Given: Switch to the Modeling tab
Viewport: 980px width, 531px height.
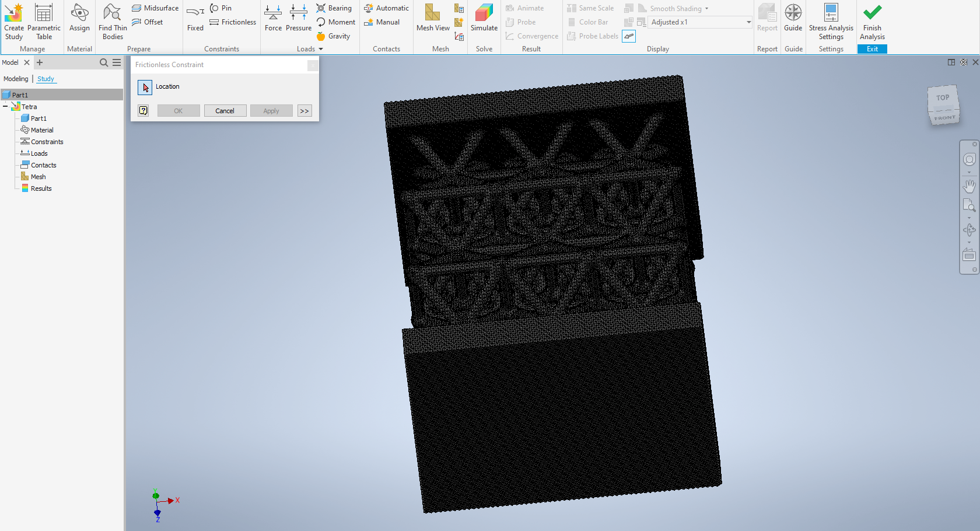Looking at the screenshot, I should pos(16,78).
